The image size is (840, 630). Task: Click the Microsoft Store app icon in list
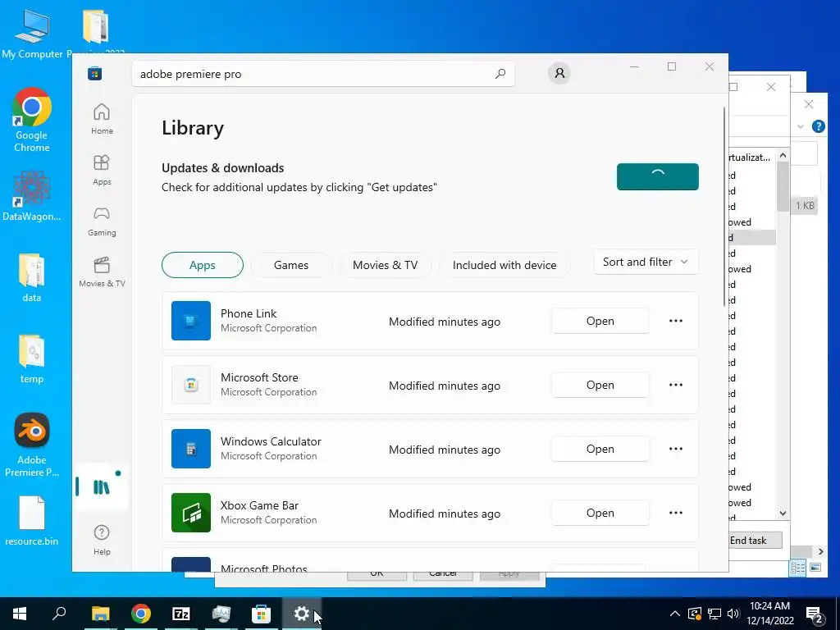[190, 385]
